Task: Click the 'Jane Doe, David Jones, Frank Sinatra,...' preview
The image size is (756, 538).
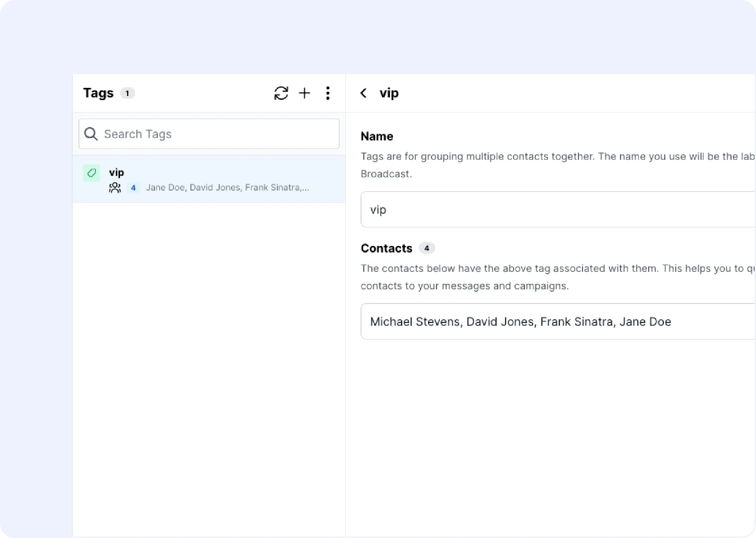Action: [227, 188]
